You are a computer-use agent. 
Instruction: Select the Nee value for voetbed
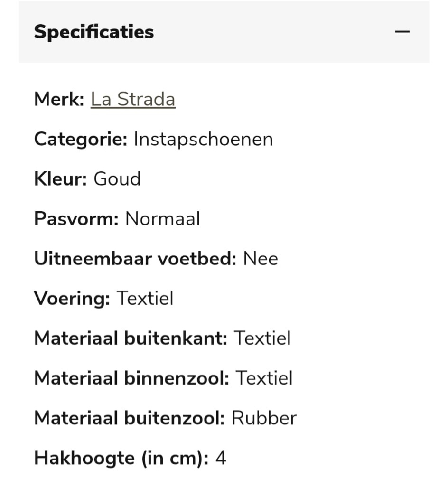(x=261, y=259)
